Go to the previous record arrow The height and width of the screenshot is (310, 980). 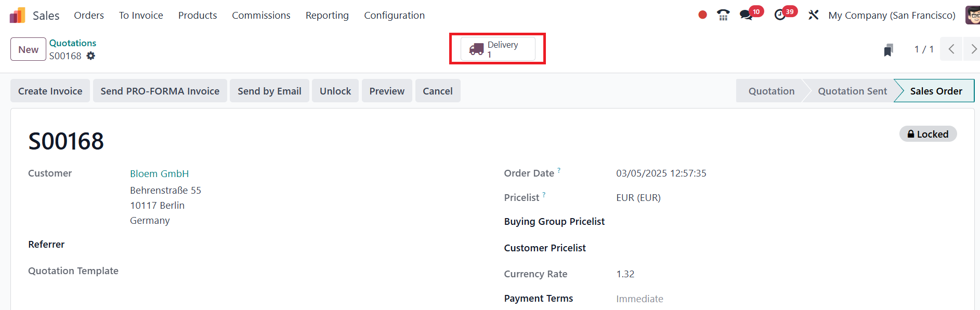tap(951, 49)
